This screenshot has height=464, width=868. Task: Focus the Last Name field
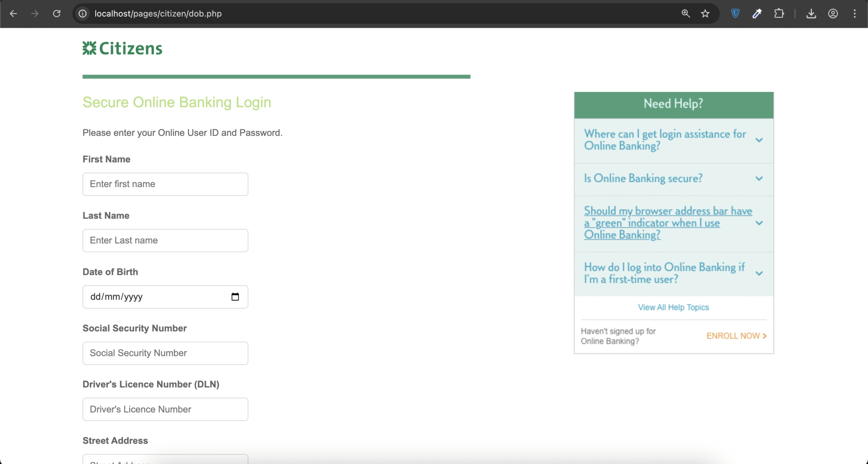[165, 240]
